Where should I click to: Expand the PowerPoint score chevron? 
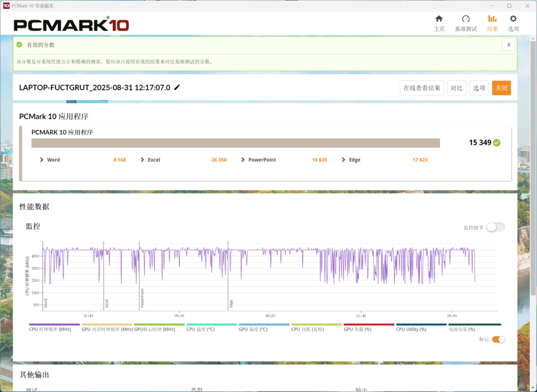(243, 160)
